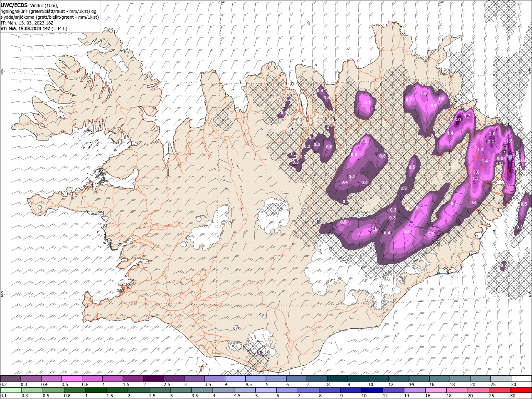The height and width of the screenshot is (399, 532).
Task: Click the 1.0 snowfall value on the map
Action: 424,94
